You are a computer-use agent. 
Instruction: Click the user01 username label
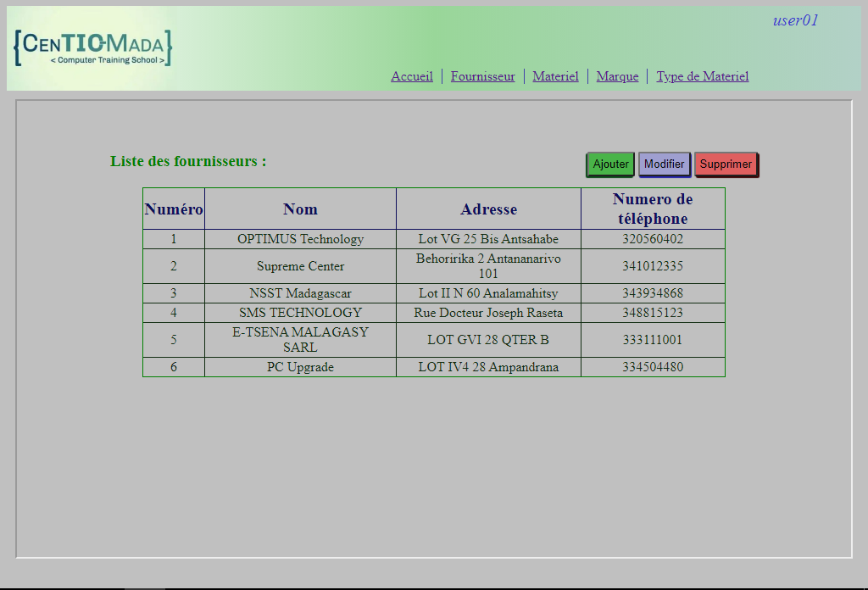click(795, 20)
